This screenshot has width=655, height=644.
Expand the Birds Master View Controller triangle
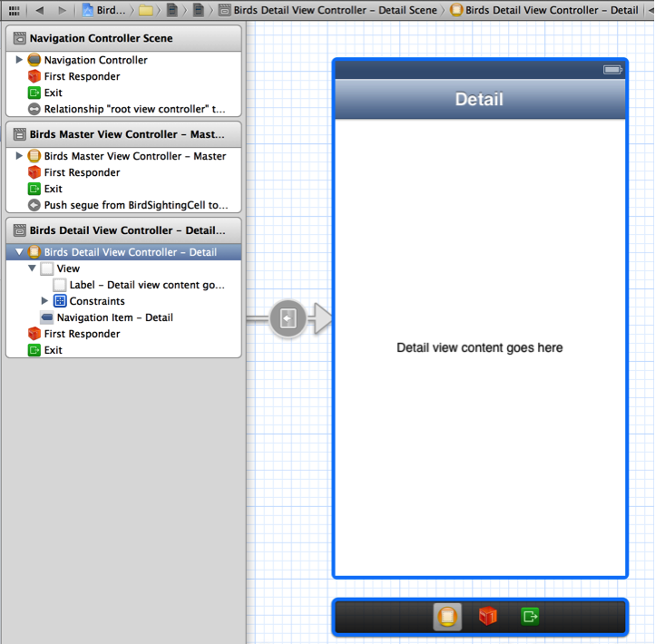[x=19, y=156]
